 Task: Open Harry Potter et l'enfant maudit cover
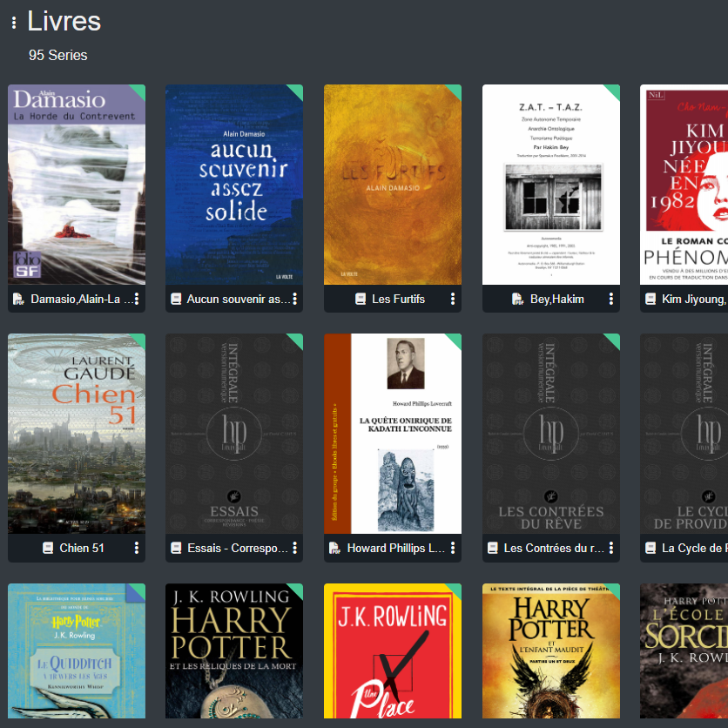pos(551,653)
